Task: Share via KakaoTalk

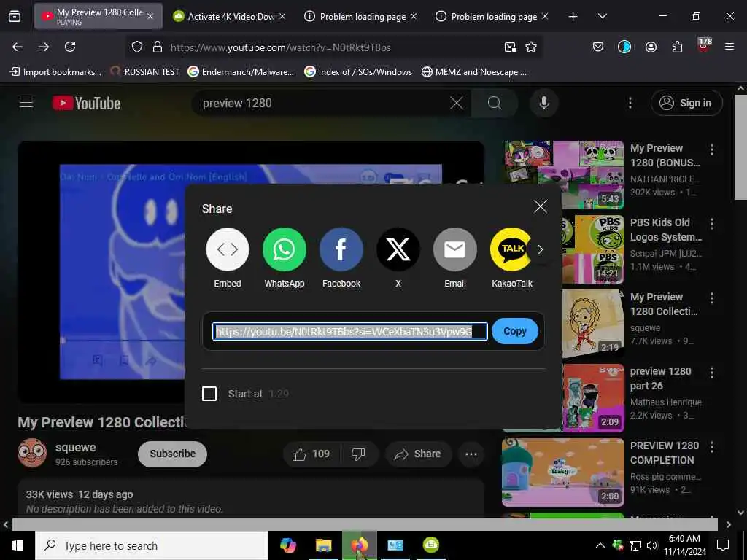Action: [x=511, y=249]
